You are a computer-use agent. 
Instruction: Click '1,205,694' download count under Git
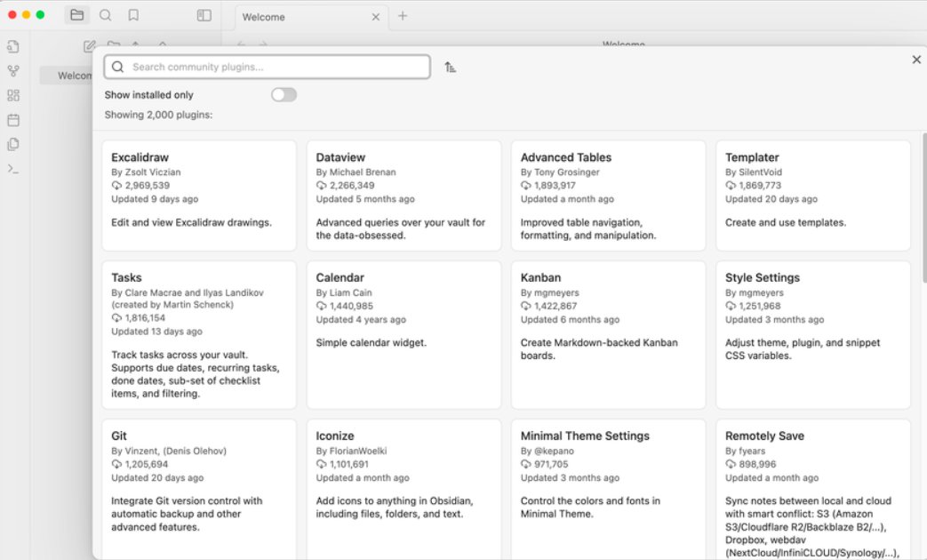click(147, 464)
